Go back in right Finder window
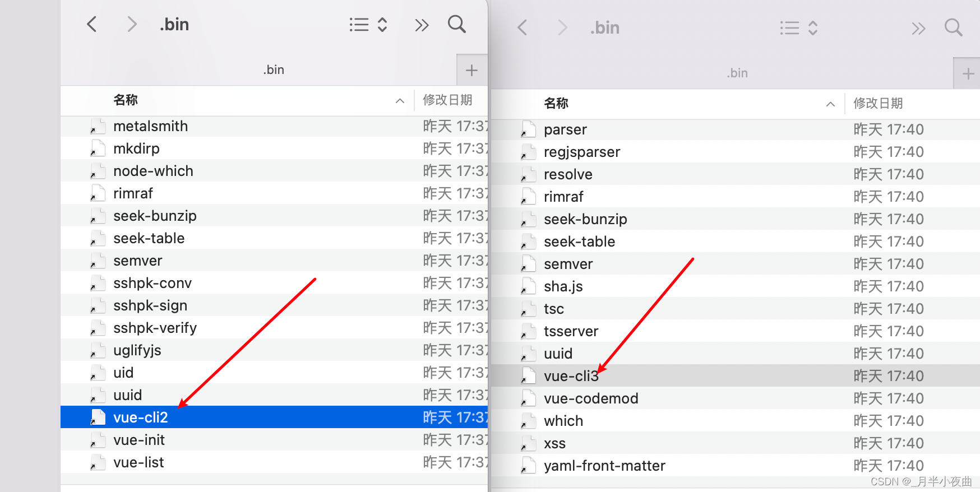 click(523, 27)
